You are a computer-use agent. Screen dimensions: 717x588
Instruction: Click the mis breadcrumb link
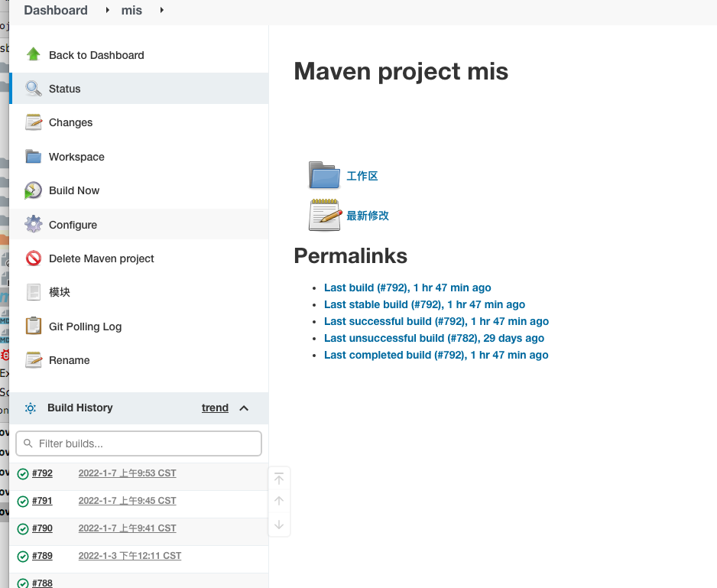pyautogui.click(x=131, y=10)
